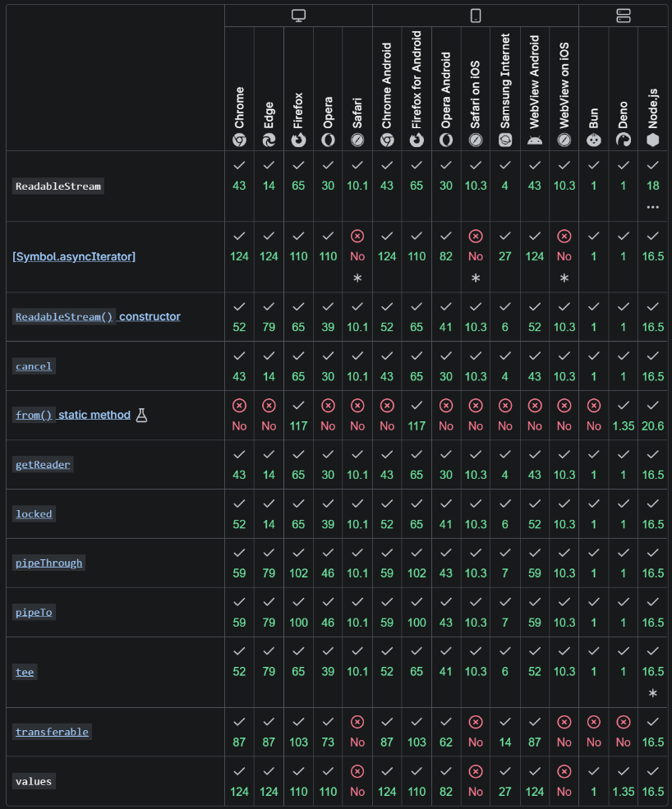Open the tee method link

pyautogui.click(x=25, y=672)
